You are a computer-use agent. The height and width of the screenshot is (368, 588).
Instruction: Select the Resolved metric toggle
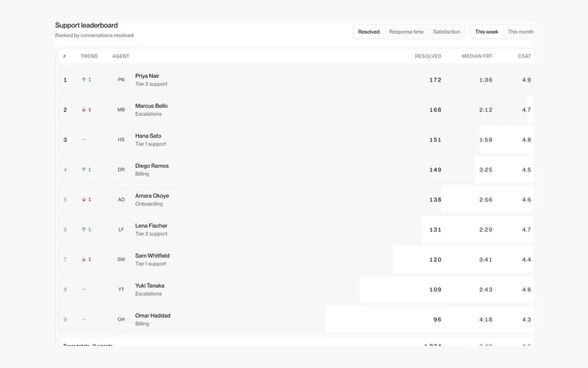(369, 32)
